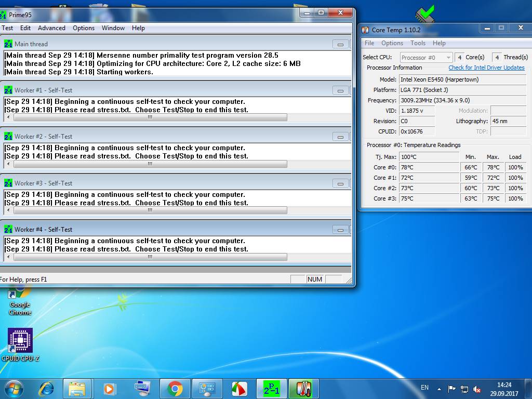Click the CPUID field 0x10676
Image resolution: width=532 pixels, height=399 pixels.
coord(417,131)
